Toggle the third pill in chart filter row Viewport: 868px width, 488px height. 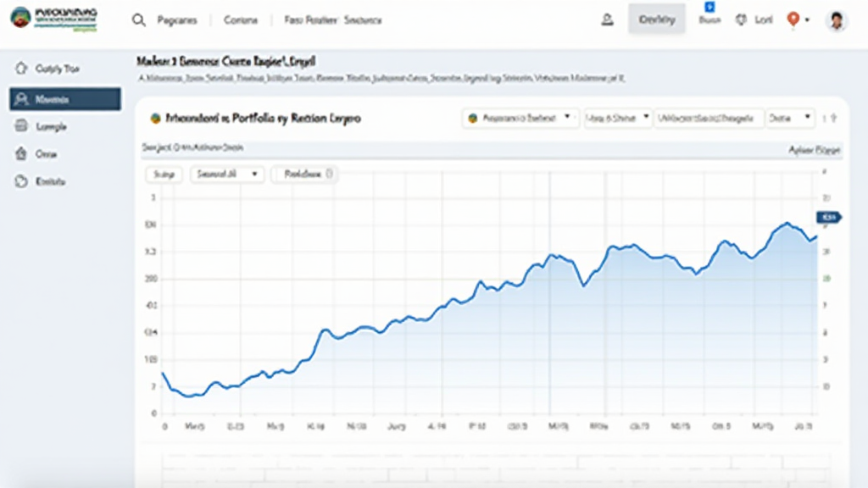tap(307, 174)
